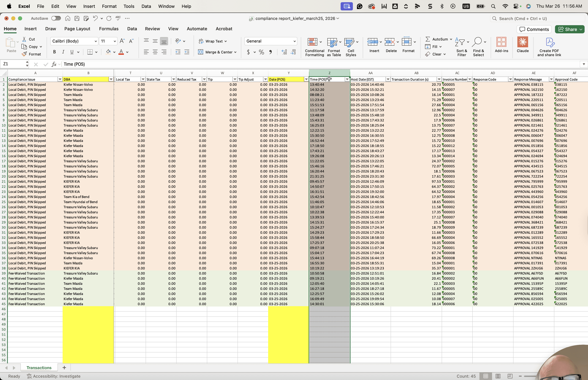Switch to Page Layout view in status bar
The width and height of the screenshot is (588, 380).
click(498, 376)
